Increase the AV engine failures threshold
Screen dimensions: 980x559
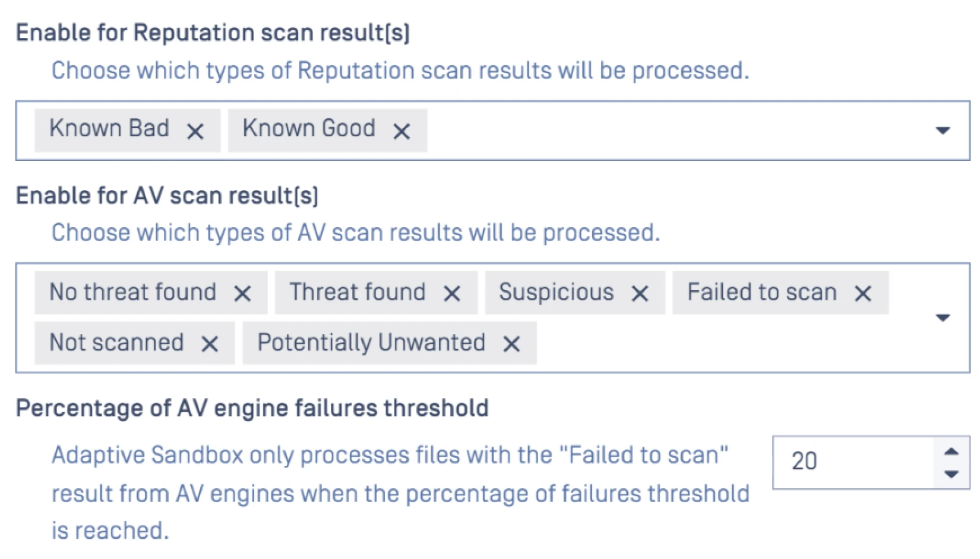coord(951,452)
